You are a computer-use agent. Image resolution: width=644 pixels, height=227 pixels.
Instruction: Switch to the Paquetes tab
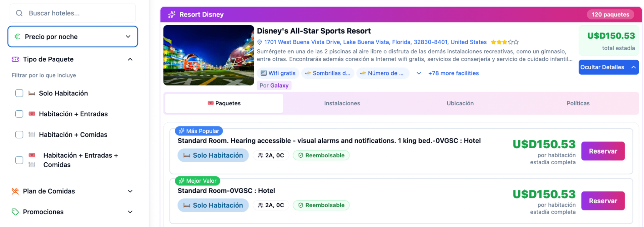(224, 103)
